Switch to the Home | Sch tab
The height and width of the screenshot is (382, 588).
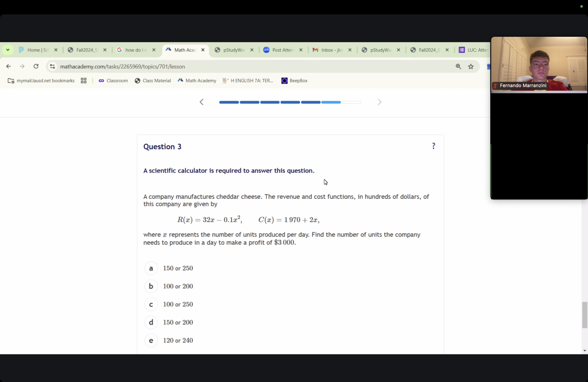(39, 50)
